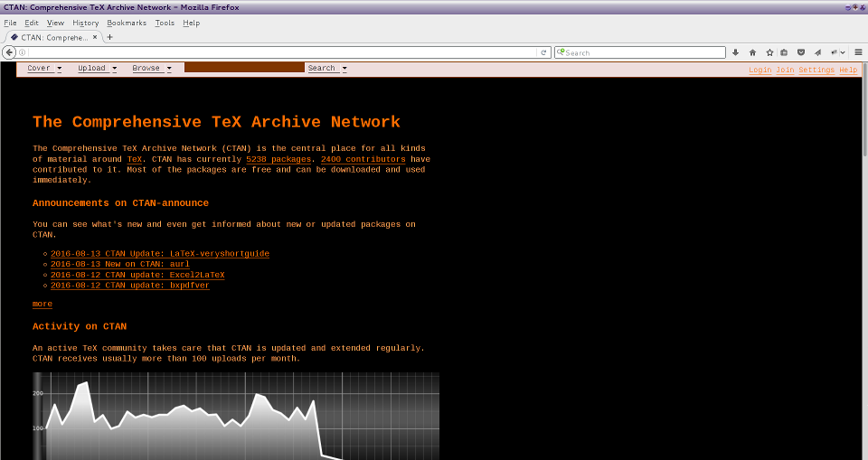Open the toolbar extension dropdown chevron
This screenshot has height=460, width=868.
click(x=843, y=52)
